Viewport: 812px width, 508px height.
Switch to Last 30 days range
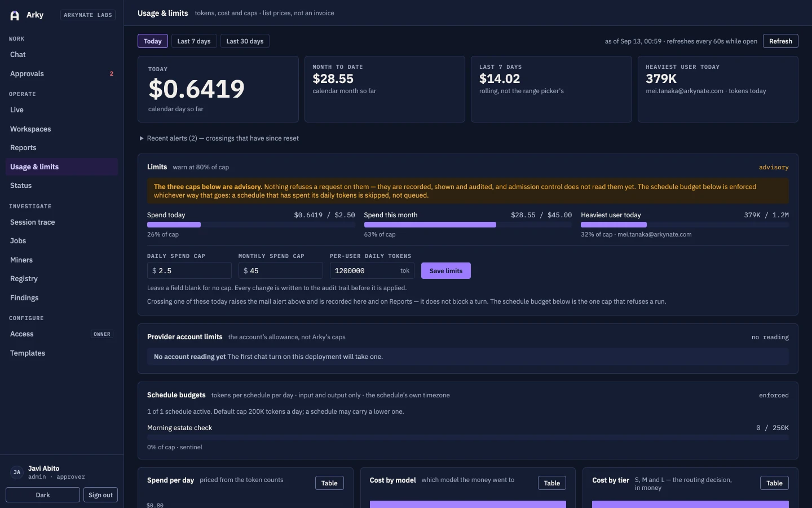coord(245,41)
